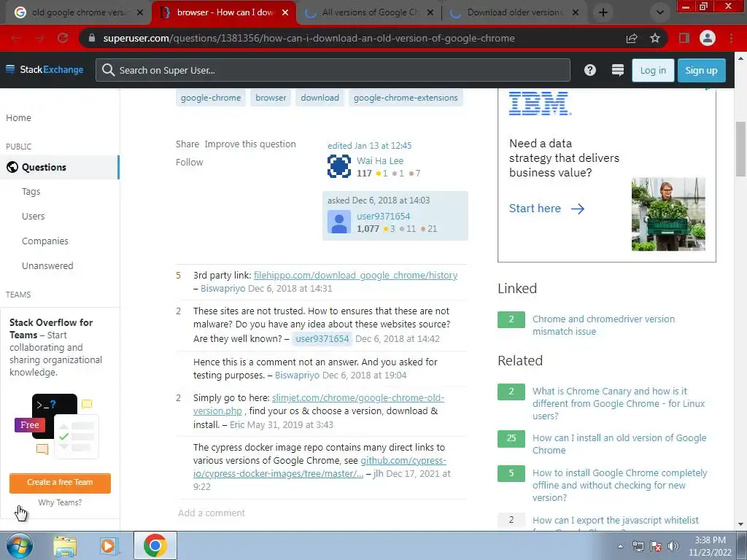The image size is (747, 560).
Task: Open Companies in the left sidebar
Action: (x=44, y=241)
